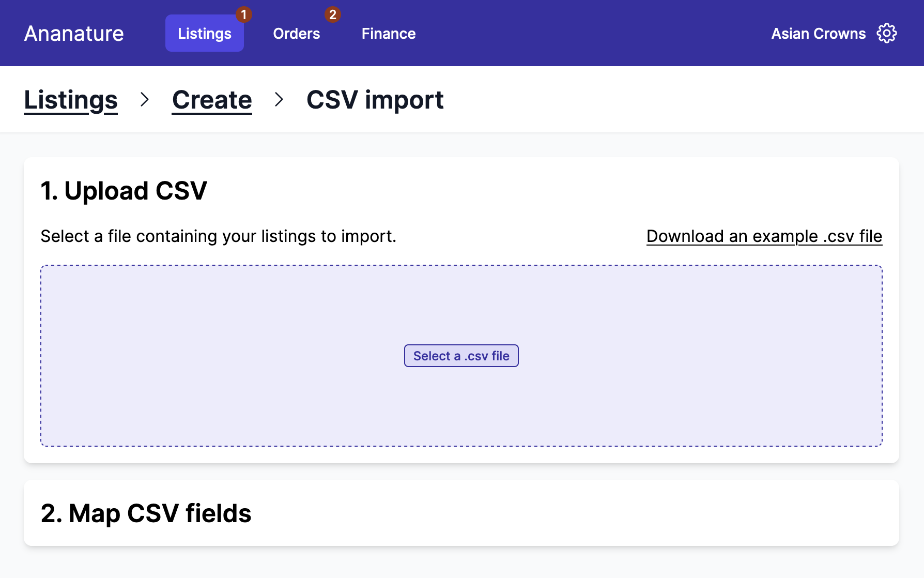Click the CSV import breadcrumb label
The height and width of the screenshot is (578, 924).
(x=375, y=99)
